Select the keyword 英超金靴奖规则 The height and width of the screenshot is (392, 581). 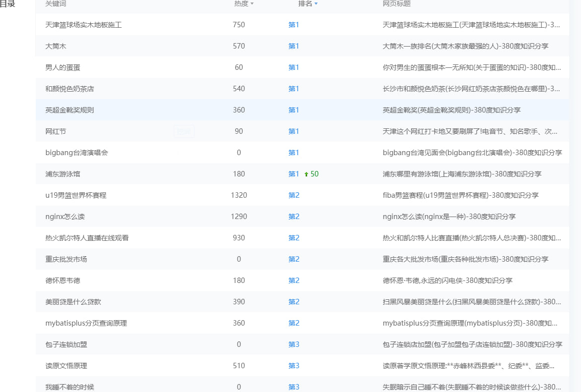click(69, 110)
